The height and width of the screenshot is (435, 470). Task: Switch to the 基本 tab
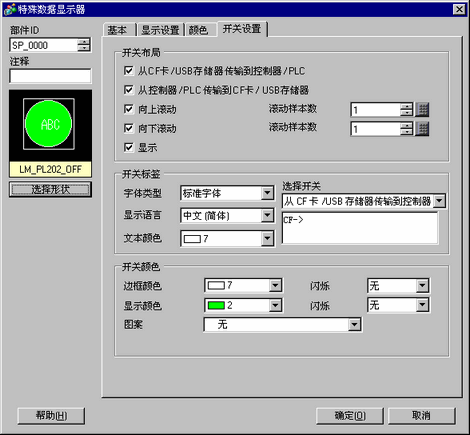(x=119, y=30)
